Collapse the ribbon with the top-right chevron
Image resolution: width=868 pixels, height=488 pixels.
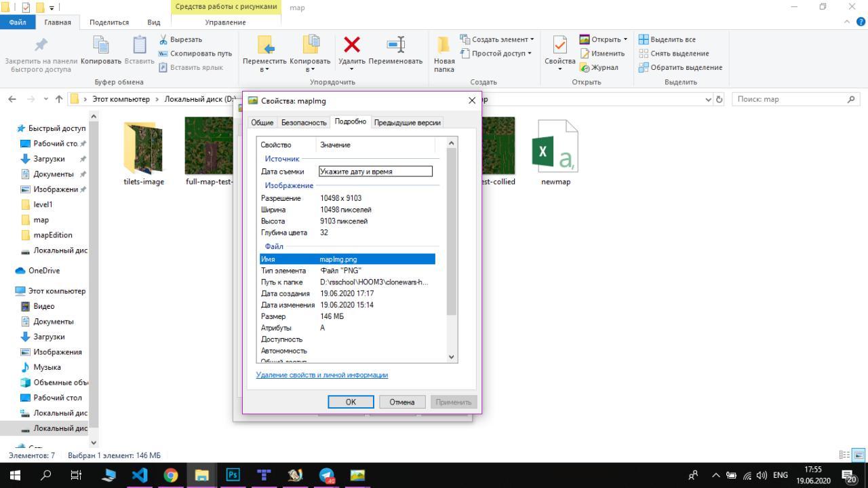coord(846,22)
